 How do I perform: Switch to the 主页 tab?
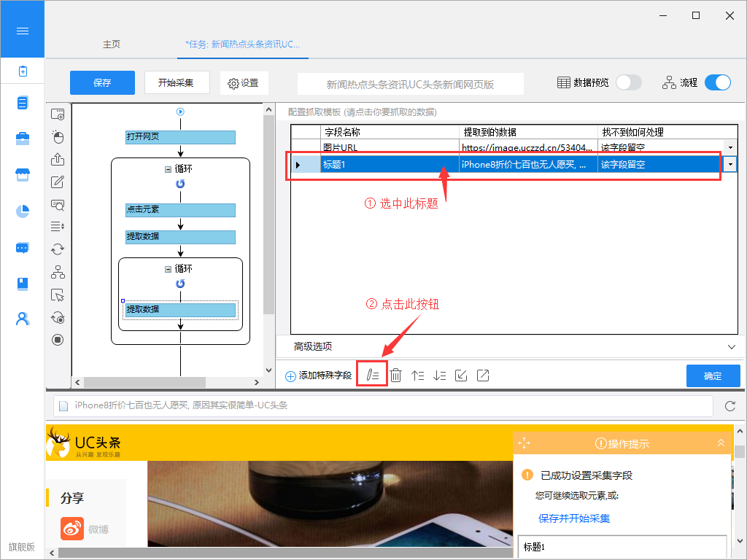pyautogui.click(x=112, y=44)
